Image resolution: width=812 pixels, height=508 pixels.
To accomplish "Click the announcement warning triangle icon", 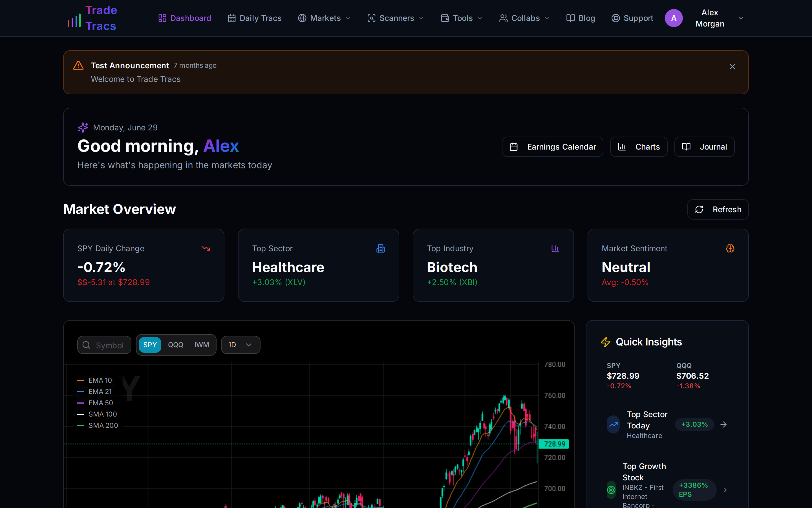I will tap(78, 65).
